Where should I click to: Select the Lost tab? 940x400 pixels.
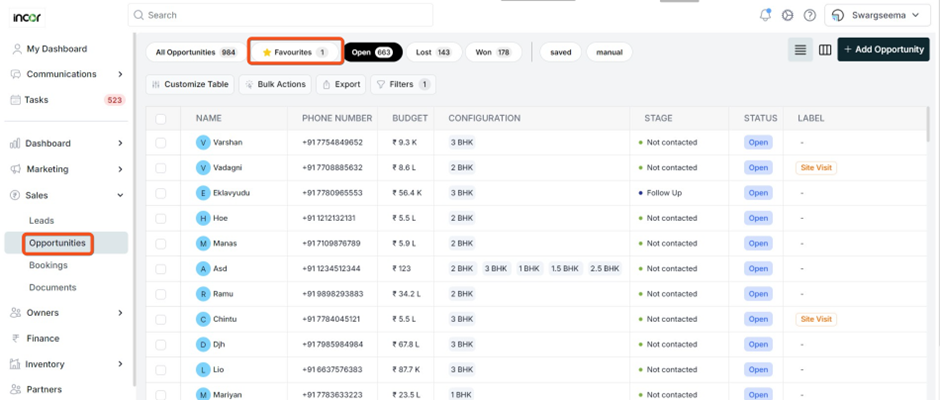tap(434, 52)
